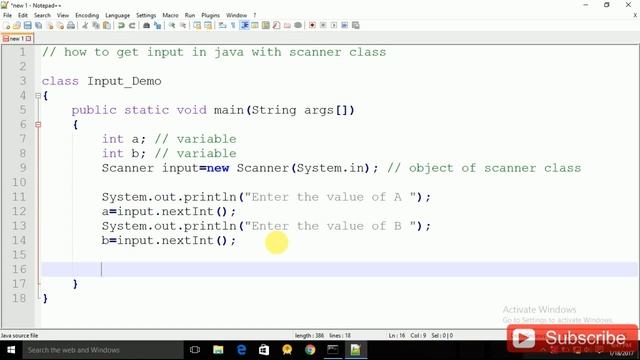Click the Close All toolbar icon
This screenshot has width=640, height=360.
pyautogui.click(x=60, y=25)
